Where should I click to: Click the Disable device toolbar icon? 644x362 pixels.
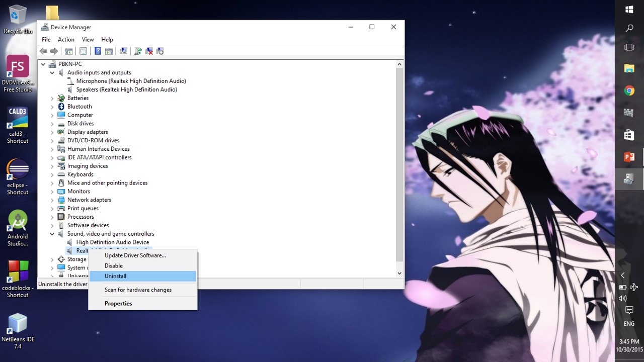tap(160, 51)
